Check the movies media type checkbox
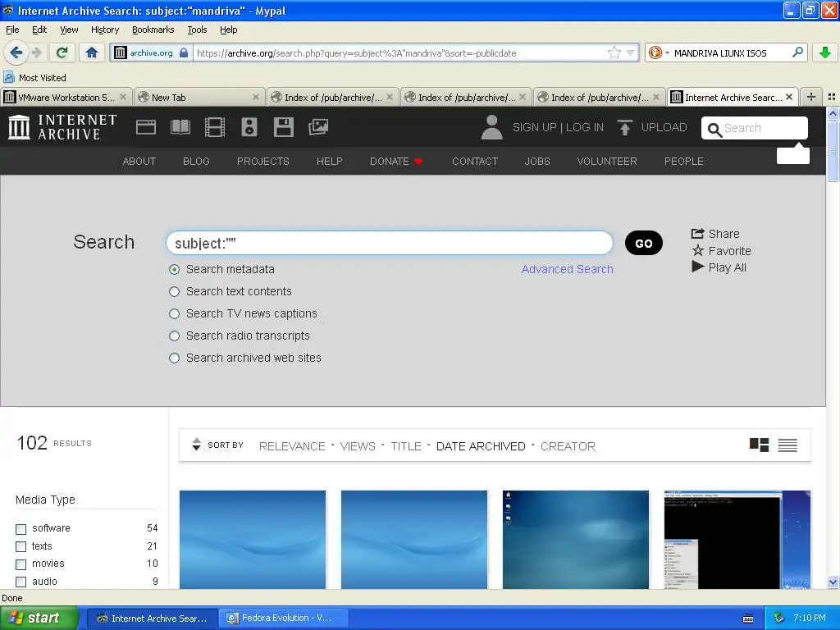Screen dimensions: 840x630 [21, 564]
